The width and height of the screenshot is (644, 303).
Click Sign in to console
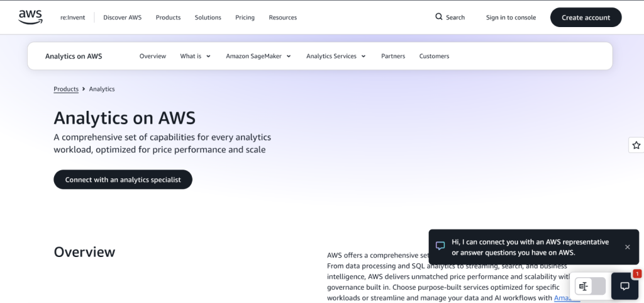(511, 17)
